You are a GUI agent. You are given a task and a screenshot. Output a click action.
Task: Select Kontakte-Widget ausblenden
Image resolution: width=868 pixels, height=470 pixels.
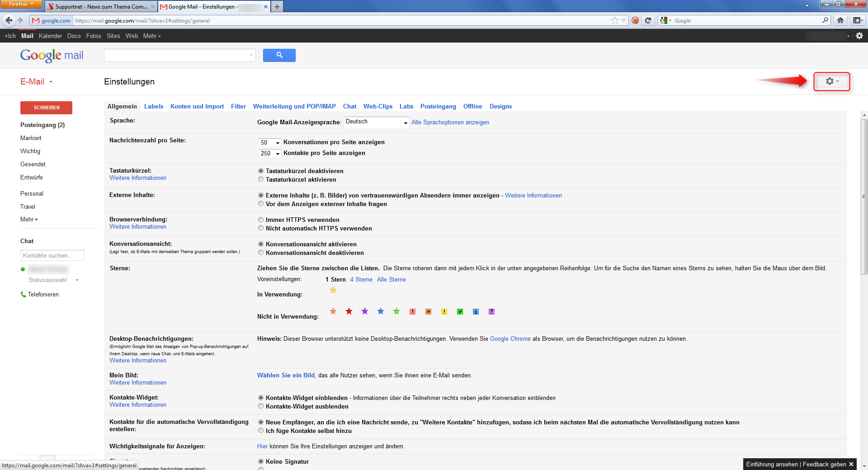click(x=261, y=406)
